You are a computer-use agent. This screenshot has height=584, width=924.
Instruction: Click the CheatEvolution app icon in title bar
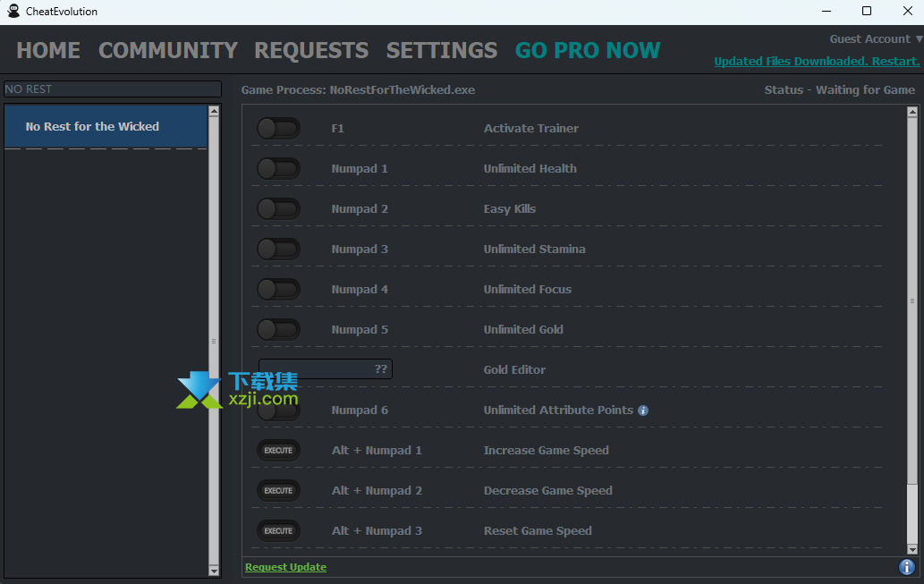13,11
